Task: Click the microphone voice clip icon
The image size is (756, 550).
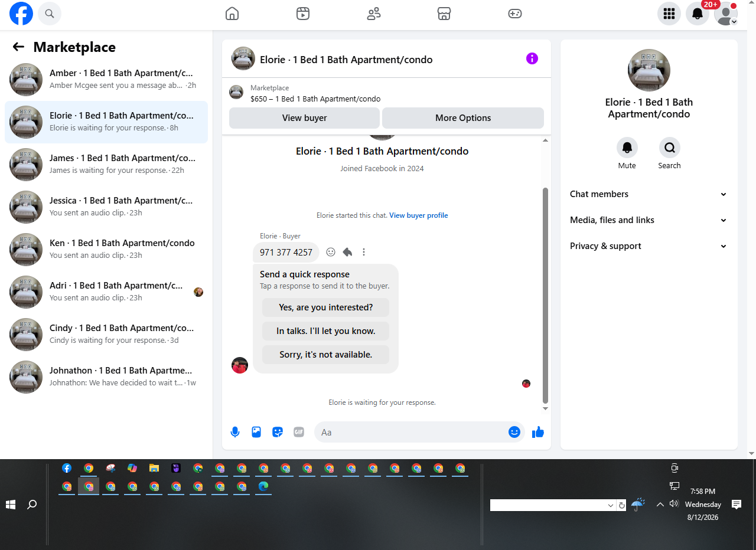Action: pos(235,432)
